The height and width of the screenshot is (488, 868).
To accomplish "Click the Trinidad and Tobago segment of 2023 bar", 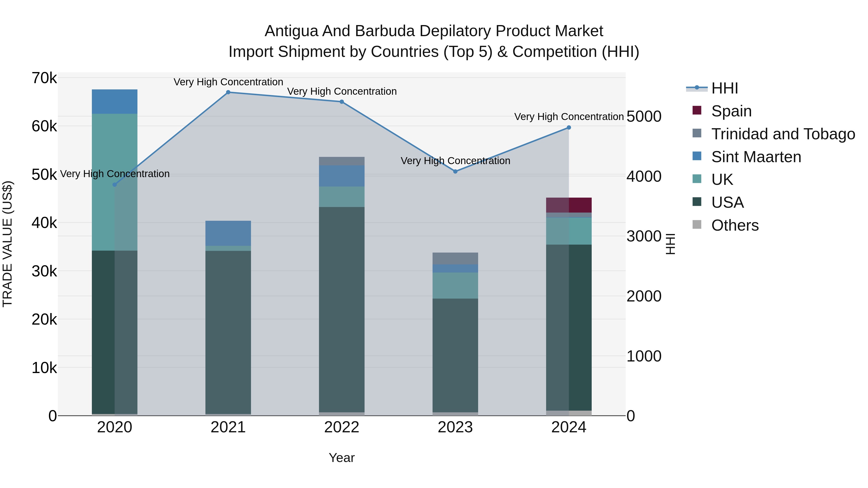I will point(455,259).
